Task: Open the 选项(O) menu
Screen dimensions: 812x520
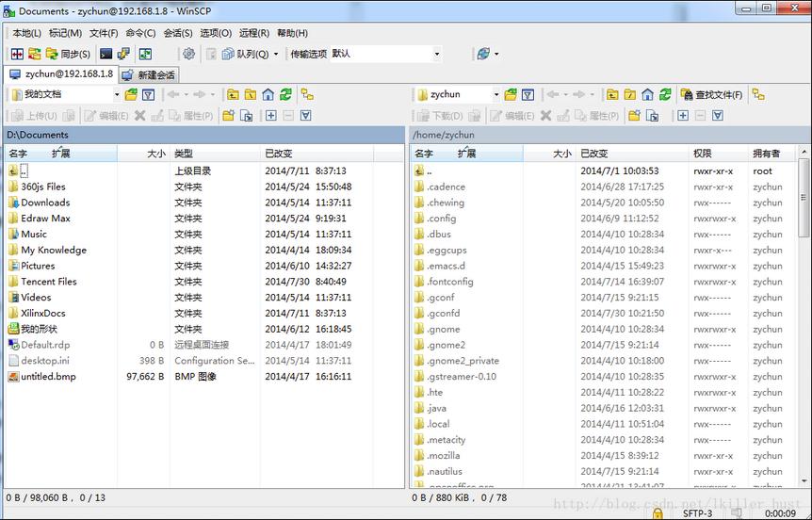Action: point(216,33)
